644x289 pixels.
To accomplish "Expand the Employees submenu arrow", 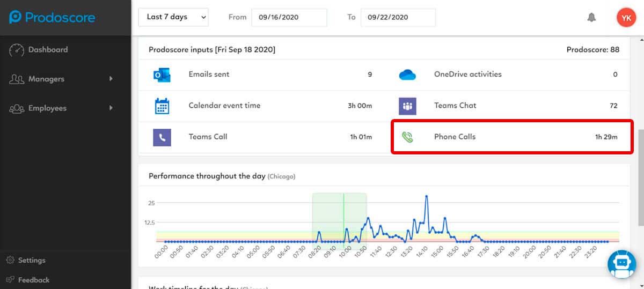I will [x=111, y=108].
